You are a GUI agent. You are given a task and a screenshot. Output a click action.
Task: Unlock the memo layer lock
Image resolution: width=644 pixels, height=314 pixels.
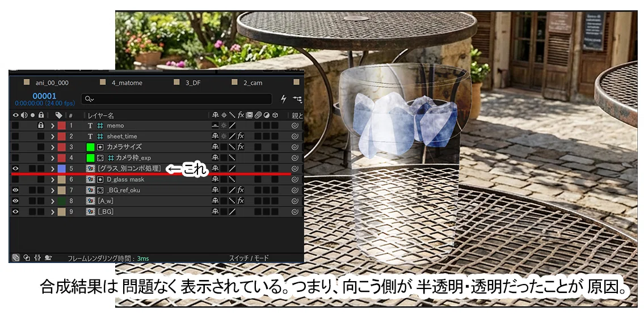coord(41,126)
